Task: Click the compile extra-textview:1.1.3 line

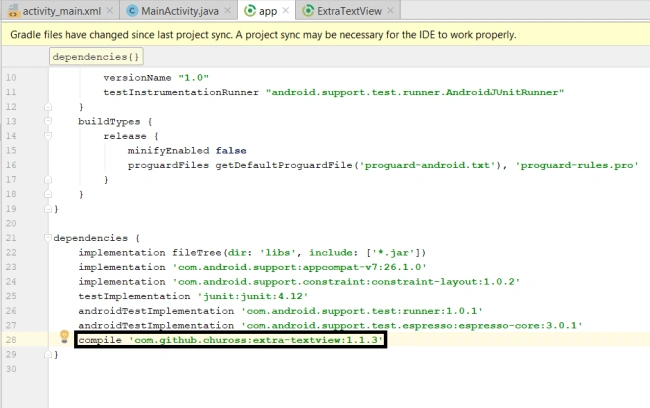Action: click(x=230, y=340)
